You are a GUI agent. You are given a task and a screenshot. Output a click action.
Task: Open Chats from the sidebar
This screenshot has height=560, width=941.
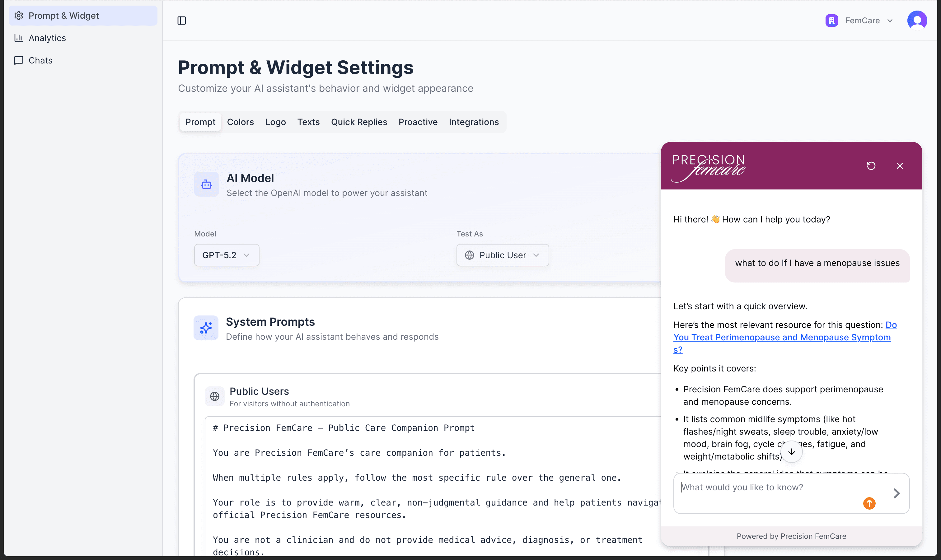(40, 60)
